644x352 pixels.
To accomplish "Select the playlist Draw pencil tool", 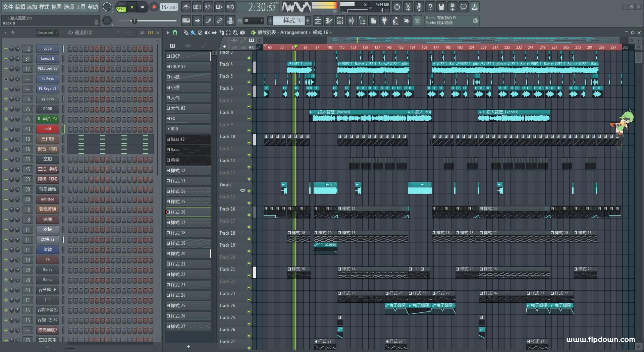I will coord(186,33).
